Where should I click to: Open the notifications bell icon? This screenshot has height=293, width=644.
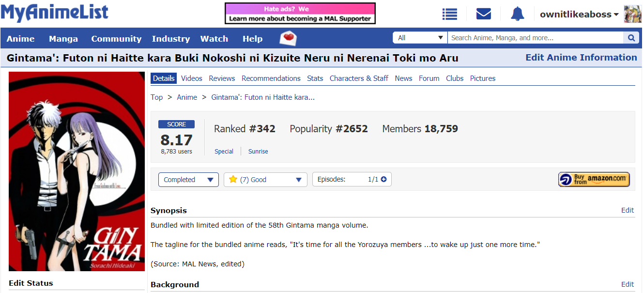pos(517,15)
